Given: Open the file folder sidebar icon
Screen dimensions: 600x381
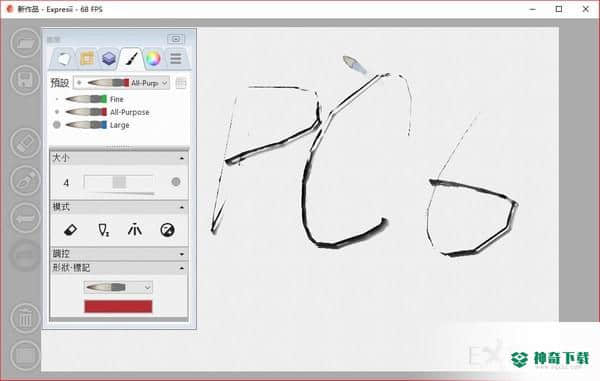Looking at the screenshot, I should click(x=25, y=43).
